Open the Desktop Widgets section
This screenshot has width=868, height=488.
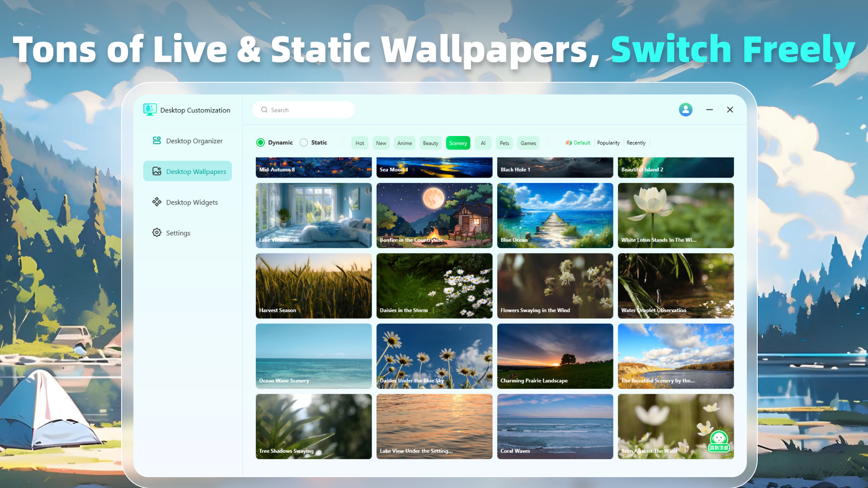coord(188,202)
